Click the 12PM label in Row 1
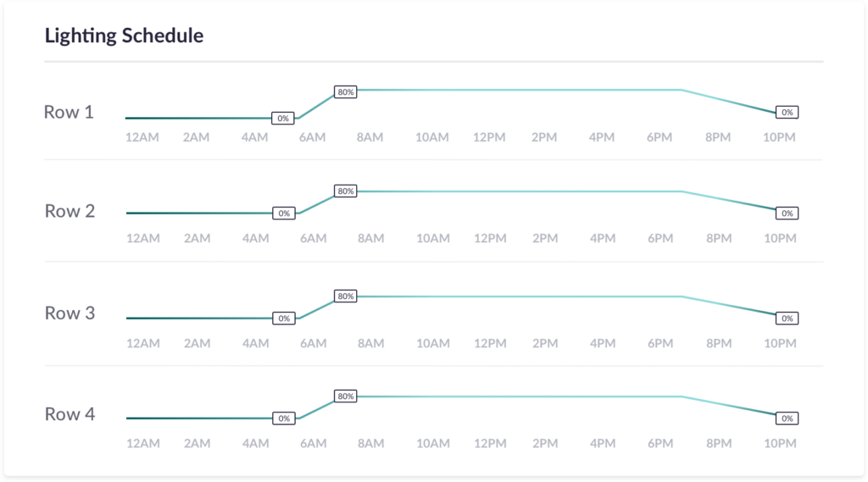 (x=489, y=137)
